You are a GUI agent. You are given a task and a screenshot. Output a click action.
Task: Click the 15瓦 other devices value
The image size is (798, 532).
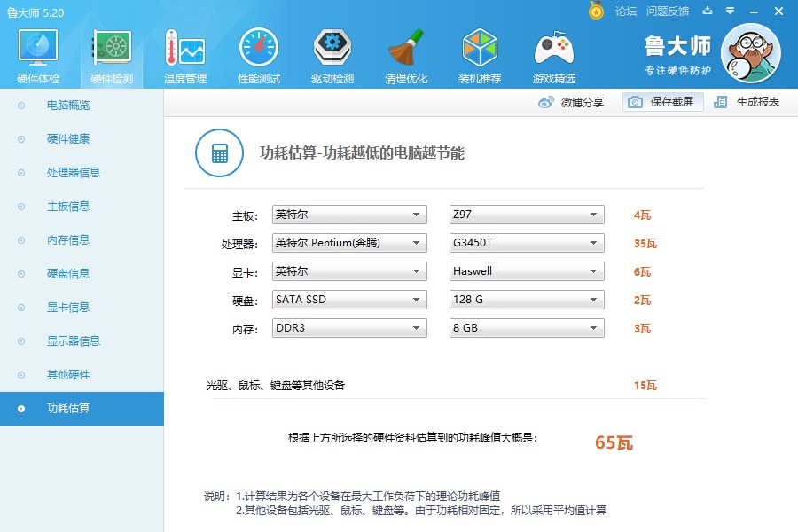(x=645, y=386)
